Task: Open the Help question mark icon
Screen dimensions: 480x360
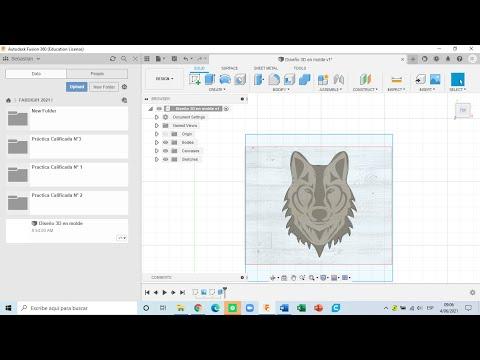Action: (x=459, y=59)
